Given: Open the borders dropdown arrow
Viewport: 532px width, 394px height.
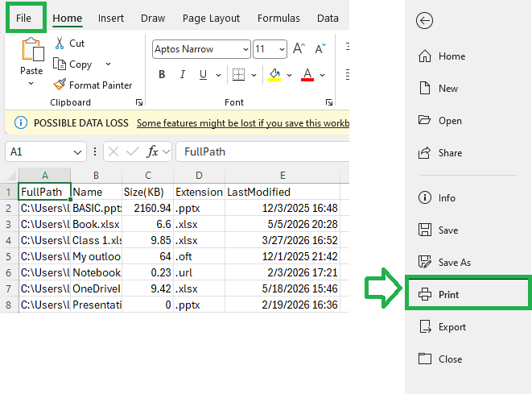Looking at the screenshot, I should [254, 75].
